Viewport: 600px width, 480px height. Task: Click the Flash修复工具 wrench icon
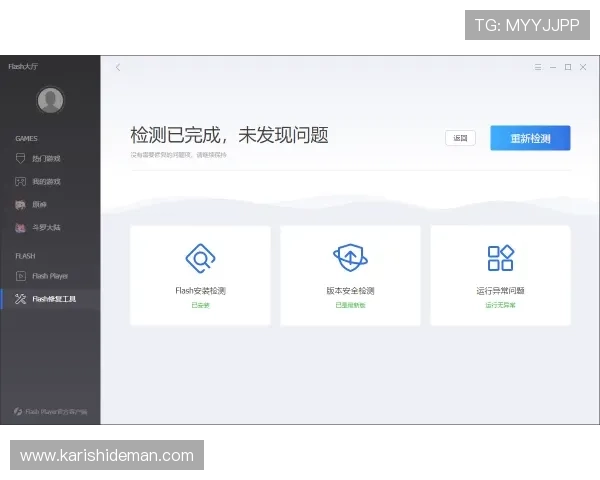pos(20,299)
